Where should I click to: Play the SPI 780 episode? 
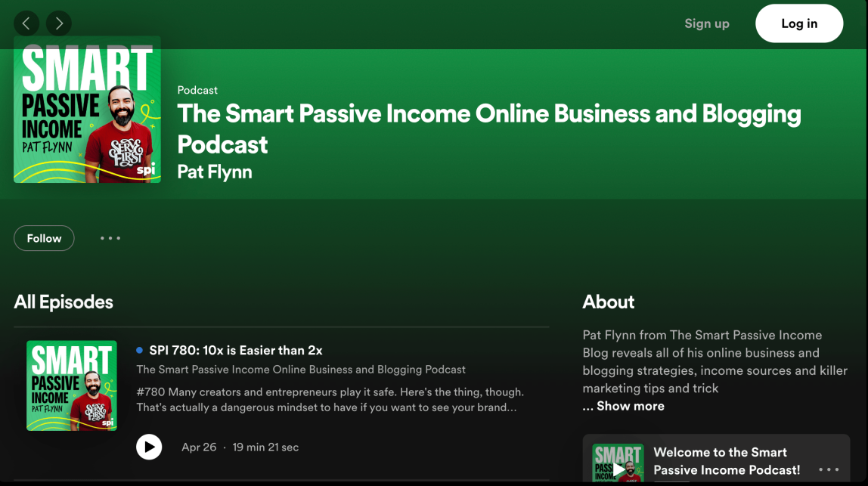tap(149, 447)
